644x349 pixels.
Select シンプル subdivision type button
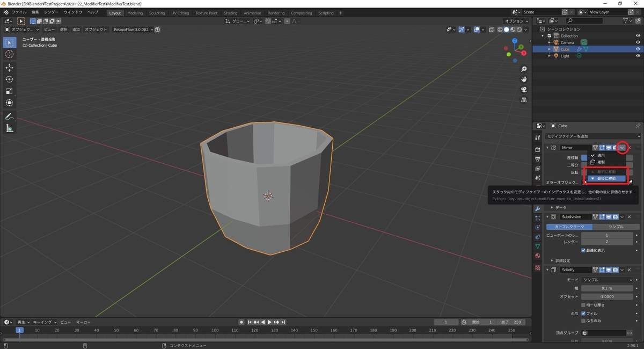(x=616, y=227)
